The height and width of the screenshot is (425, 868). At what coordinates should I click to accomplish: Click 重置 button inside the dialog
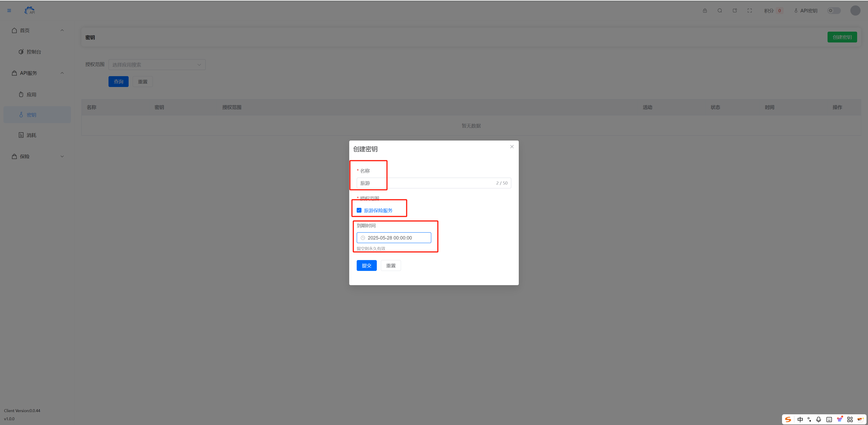pos(391,265)
